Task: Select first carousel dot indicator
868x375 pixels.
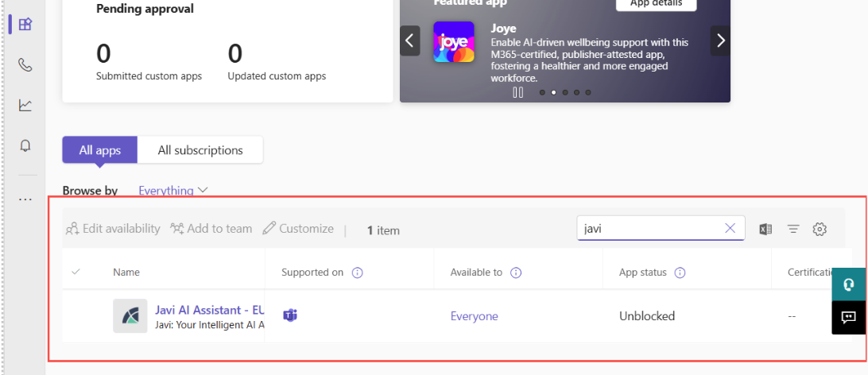Action: (542, 92)
